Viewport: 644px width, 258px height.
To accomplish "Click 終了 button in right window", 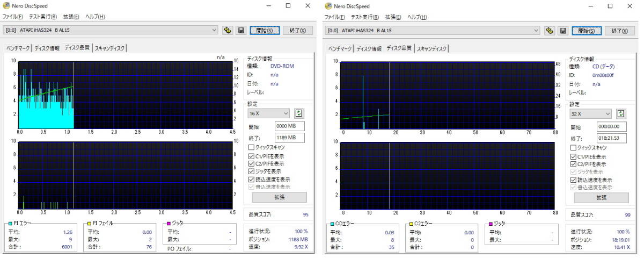I will pos(620,31).
